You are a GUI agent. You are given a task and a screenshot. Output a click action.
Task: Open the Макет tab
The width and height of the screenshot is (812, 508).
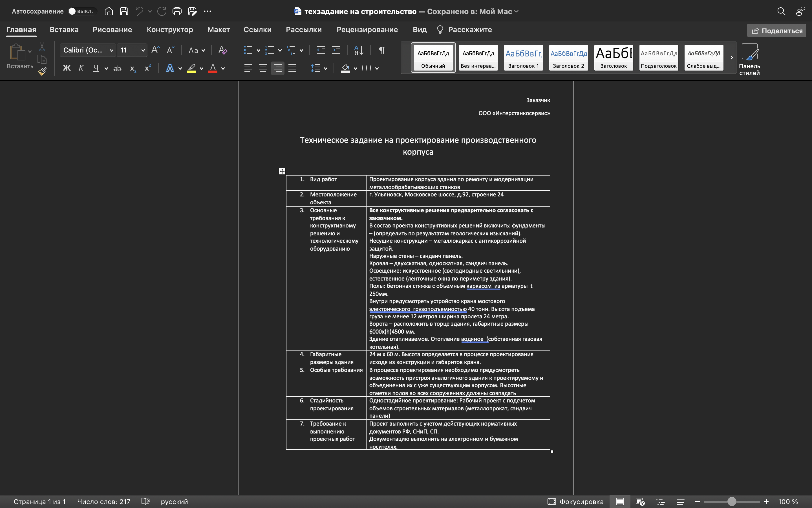click(x=219, y=30)
